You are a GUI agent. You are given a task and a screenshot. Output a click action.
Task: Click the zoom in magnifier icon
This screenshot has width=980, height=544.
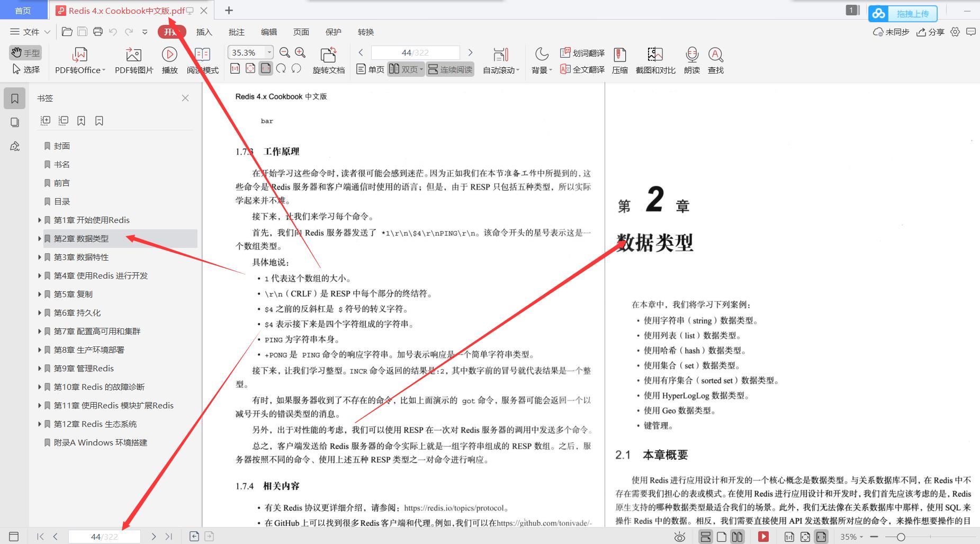(300, 52)
